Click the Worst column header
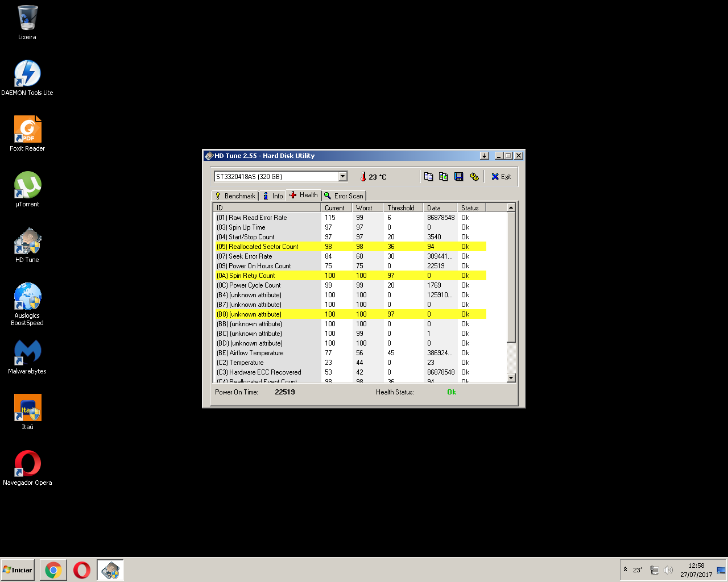 [x=367, y=207]
